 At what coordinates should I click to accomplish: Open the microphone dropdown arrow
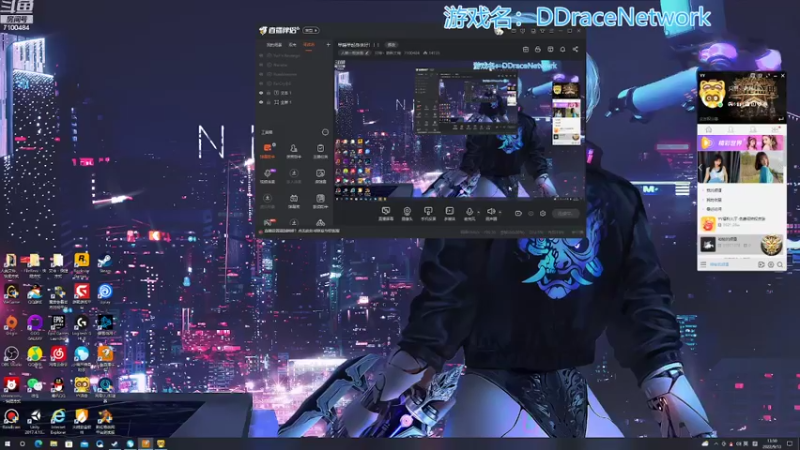coord(478,212)
